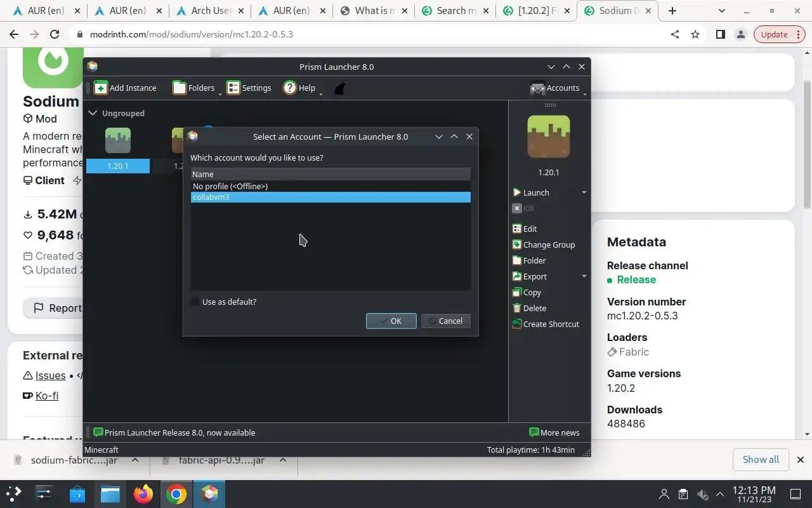Click Show all downloads
The height and width of the screenshot is (508, 812).
pyautogui.click(x=761, y=460)
